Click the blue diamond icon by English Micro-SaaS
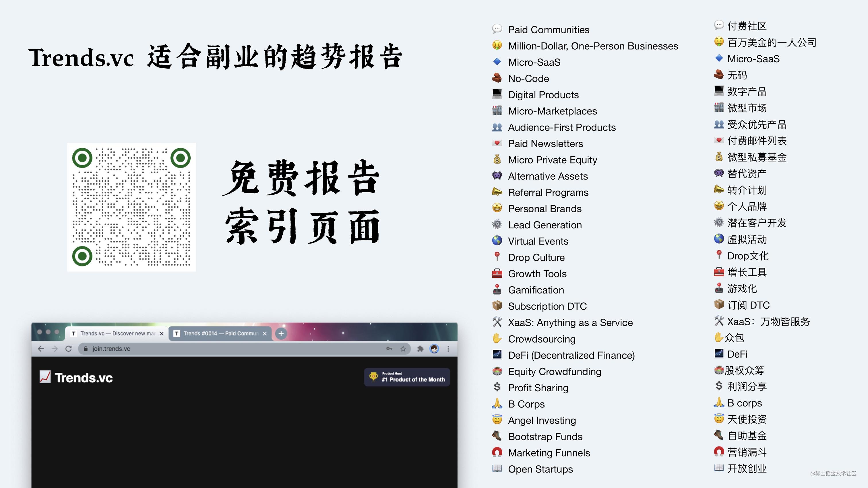The height and width of the screenshot is (488, 868). click(497, 62)
